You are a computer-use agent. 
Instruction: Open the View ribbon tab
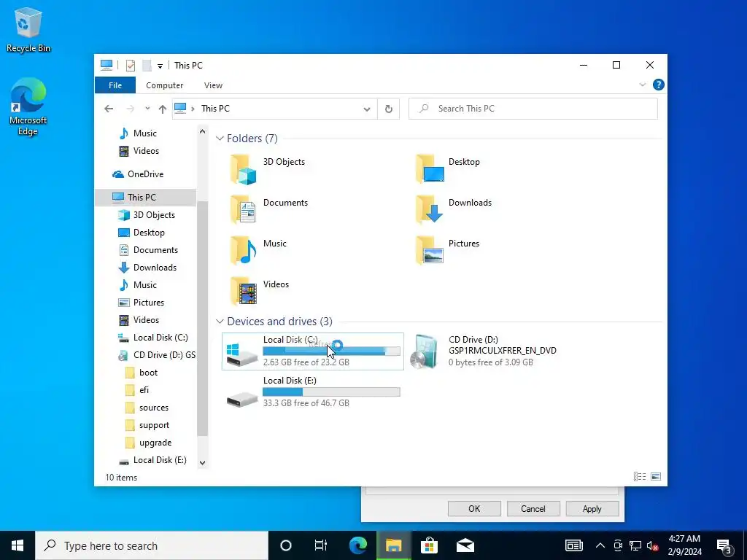pyautogui.click(x=213, y=85)
